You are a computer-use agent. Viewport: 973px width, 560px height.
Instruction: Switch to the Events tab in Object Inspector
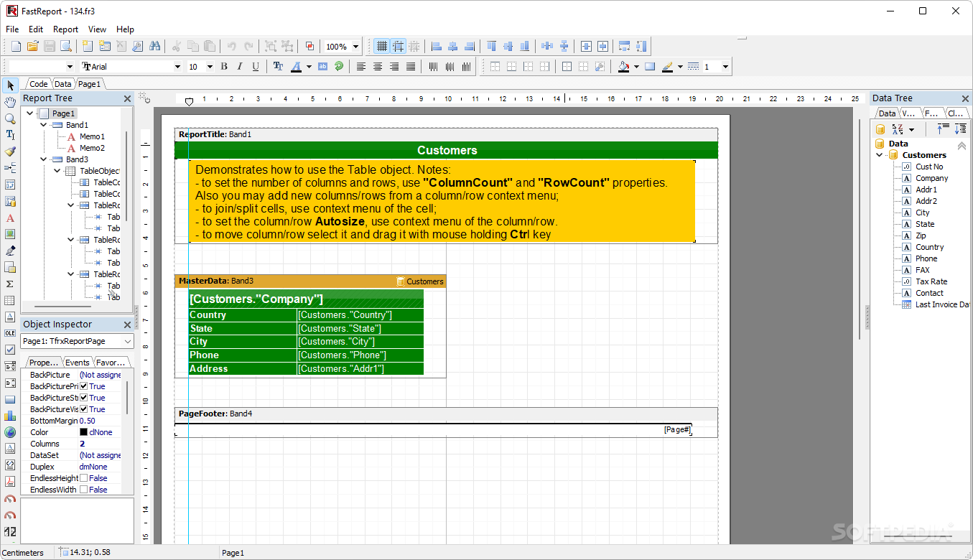(78, 363)
